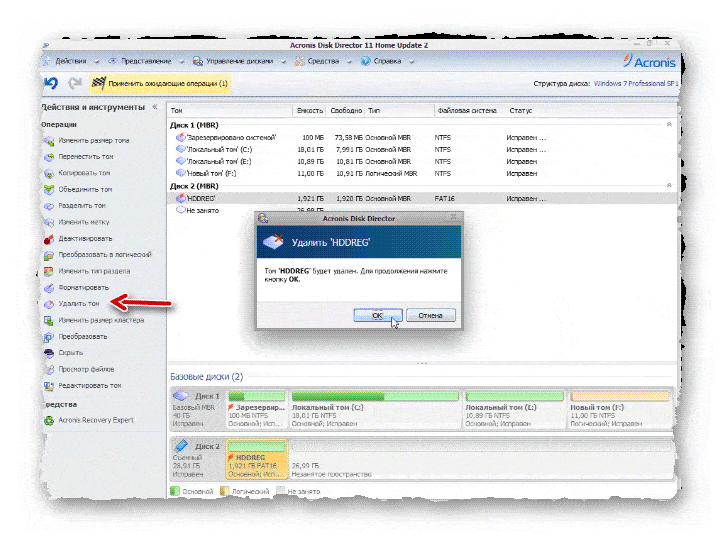Select Новый том (F:) block in disk map
The height and width of the screenshot is (536, 720).
coord(619,409)
